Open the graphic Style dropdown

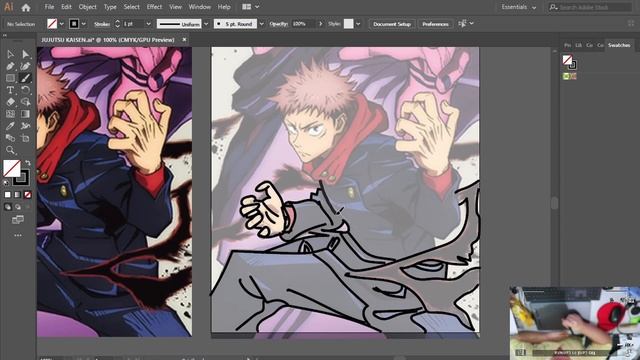click(358, 24)
